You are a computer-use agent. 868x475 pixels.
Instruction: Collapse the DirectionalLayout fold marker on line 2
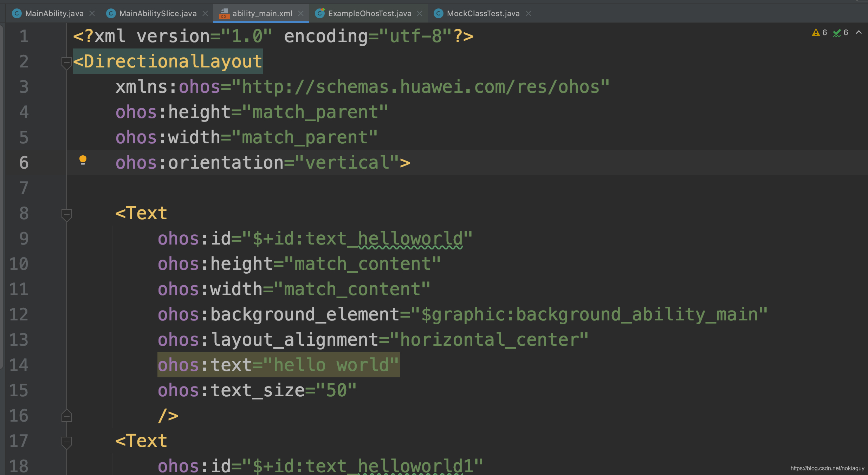click(x=66, y=63)
